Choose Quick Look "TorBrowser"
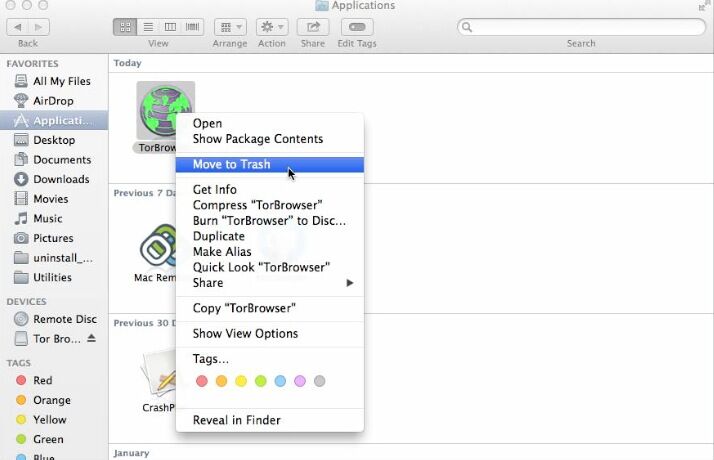 [x=270, y=267]
